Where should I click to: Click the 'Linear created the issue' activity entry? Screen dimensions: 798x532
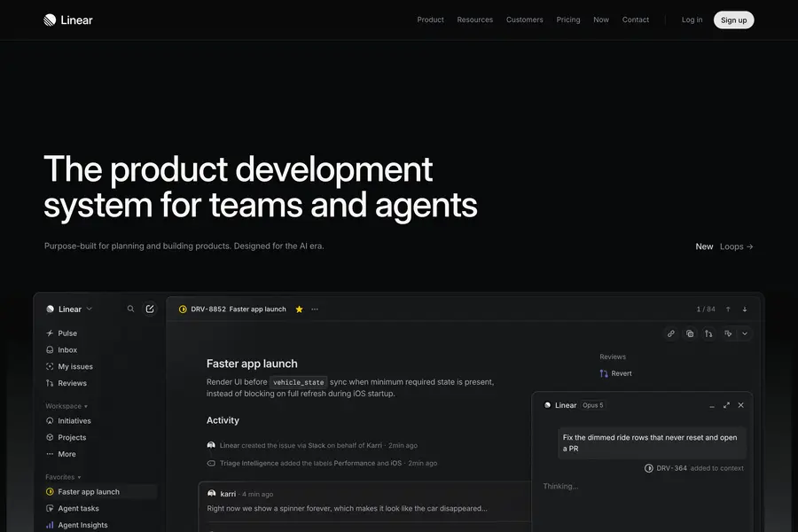[x=312, y=445]
